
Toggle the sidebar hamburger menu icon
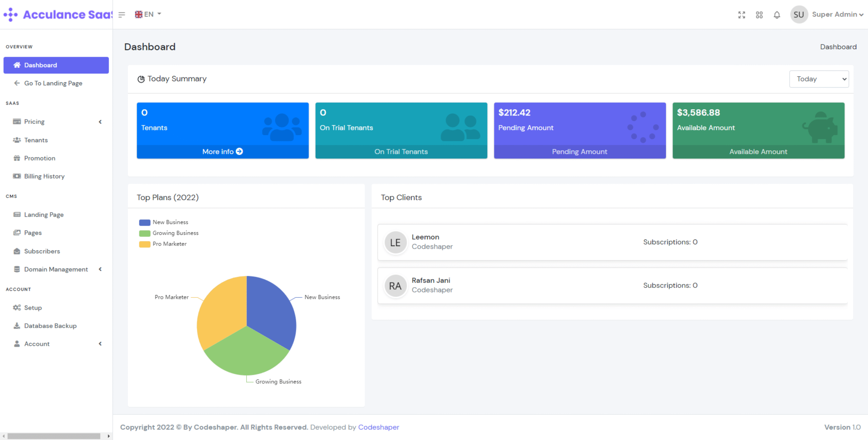pos(122,15)
